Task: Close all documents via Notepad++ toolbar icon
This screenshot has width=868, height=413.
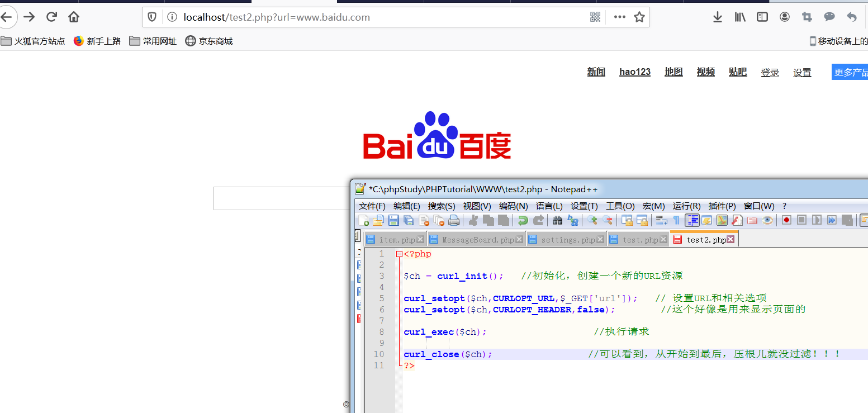Action: coord(439,220)
